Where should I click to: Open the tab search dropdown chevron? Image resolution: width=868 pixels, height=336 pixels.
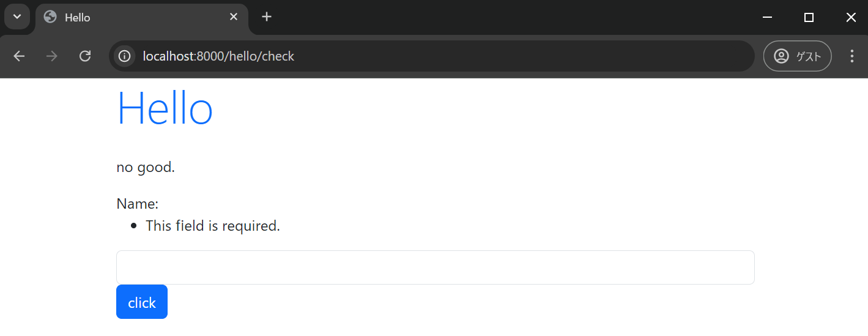tap(17, 17)
